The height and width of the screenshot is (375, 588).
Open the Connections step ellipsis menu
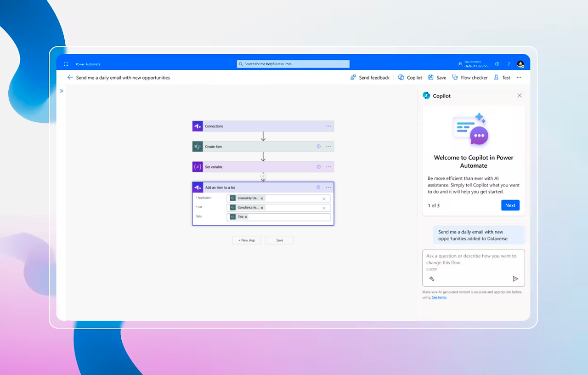328,126
